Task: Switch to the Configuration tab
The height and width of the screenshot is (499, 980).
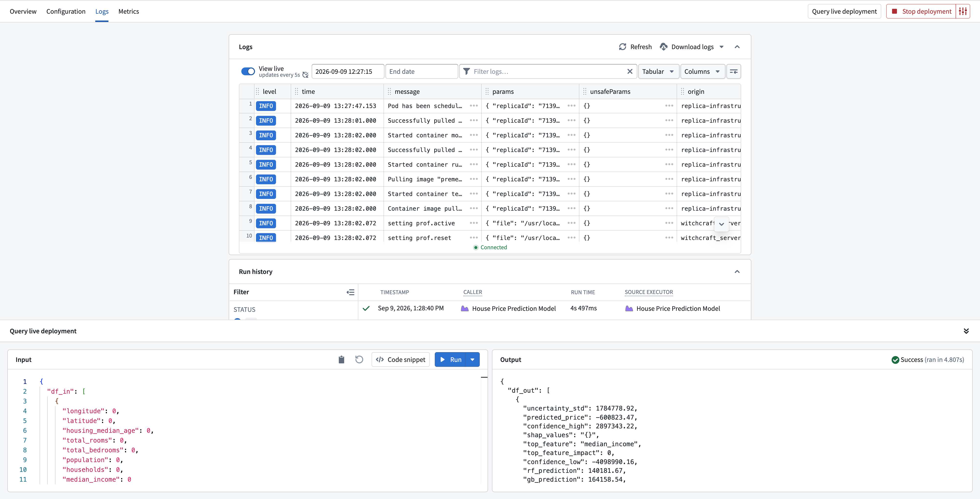Action: (x=66, y=11)
